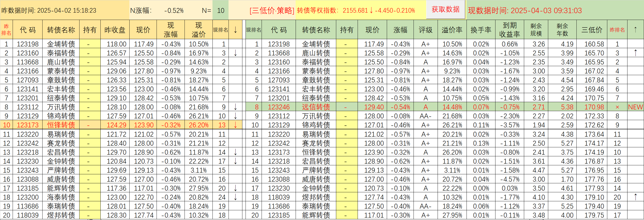
Task: Select 泰瑞转债 评级 cell AA-
Action: [x=425, y=206]
